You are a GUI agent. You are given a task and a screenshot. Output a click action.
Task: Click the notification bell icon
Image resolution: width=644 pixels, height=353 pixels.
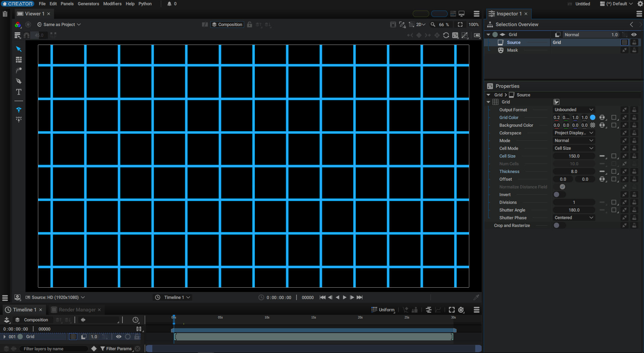(169, 4)
